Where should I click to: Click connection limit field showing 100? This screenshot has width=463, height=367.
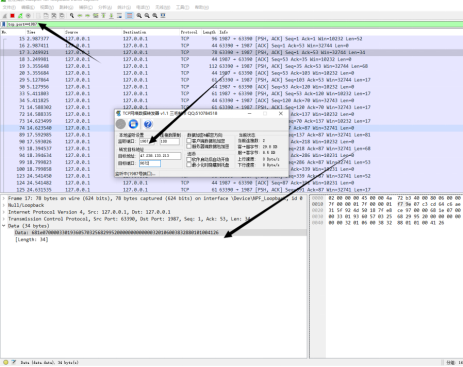point(169,141)
